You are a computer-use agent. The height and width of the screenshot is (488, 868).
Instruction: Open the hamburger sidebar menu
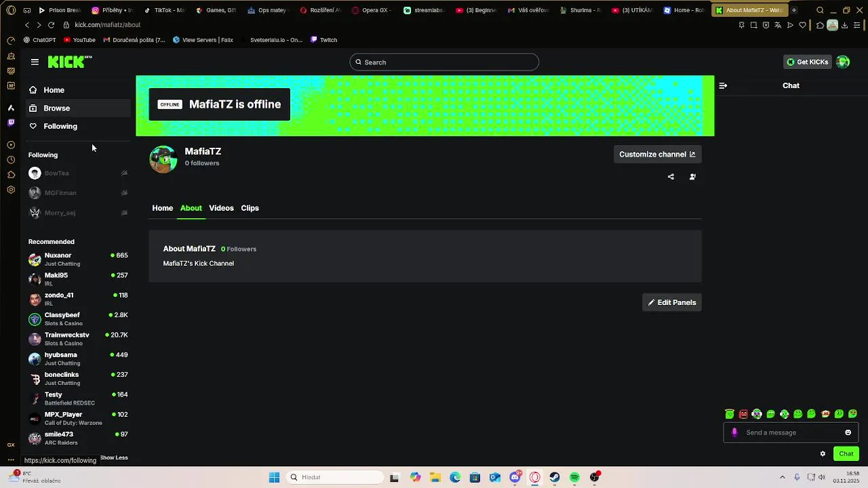click(x=35, y=62)
